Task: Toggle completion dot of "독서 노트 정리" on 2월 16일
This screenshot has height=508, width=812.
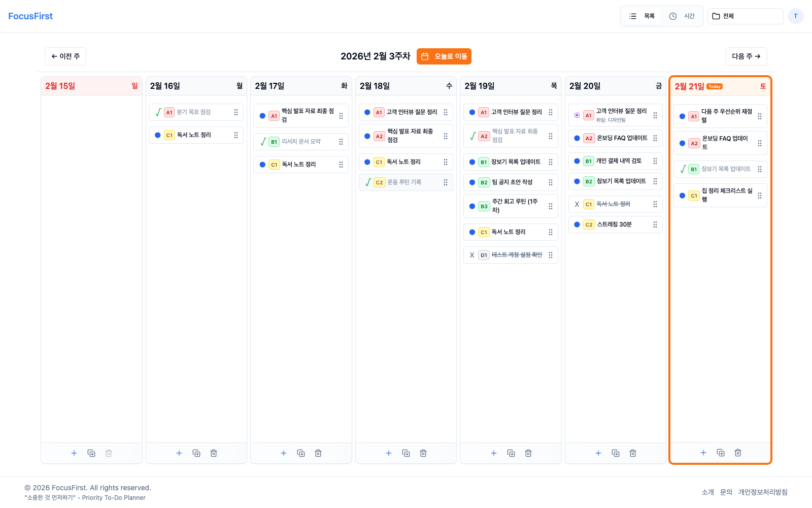Action: [157, 135]
